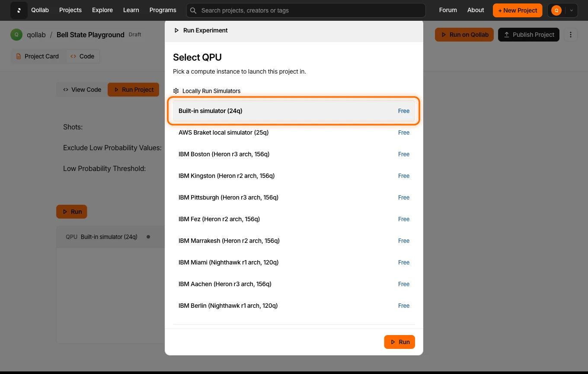The height and width of the screenshot is (374, 588).
Task: Click the Locally Run Simulators gear icon
Action: [x=176, y=91]
